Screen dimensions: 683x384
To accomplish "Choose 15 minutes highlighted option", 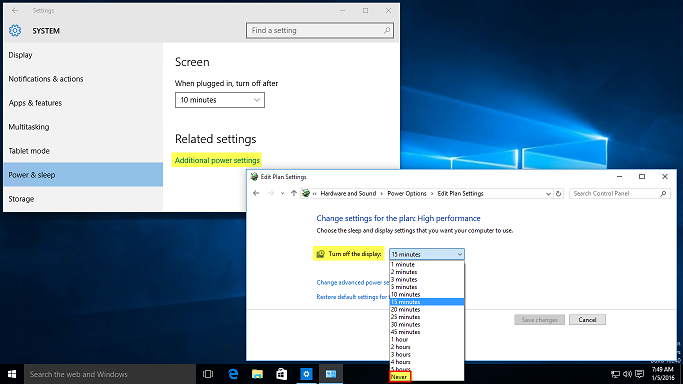I will coord(427,302).
